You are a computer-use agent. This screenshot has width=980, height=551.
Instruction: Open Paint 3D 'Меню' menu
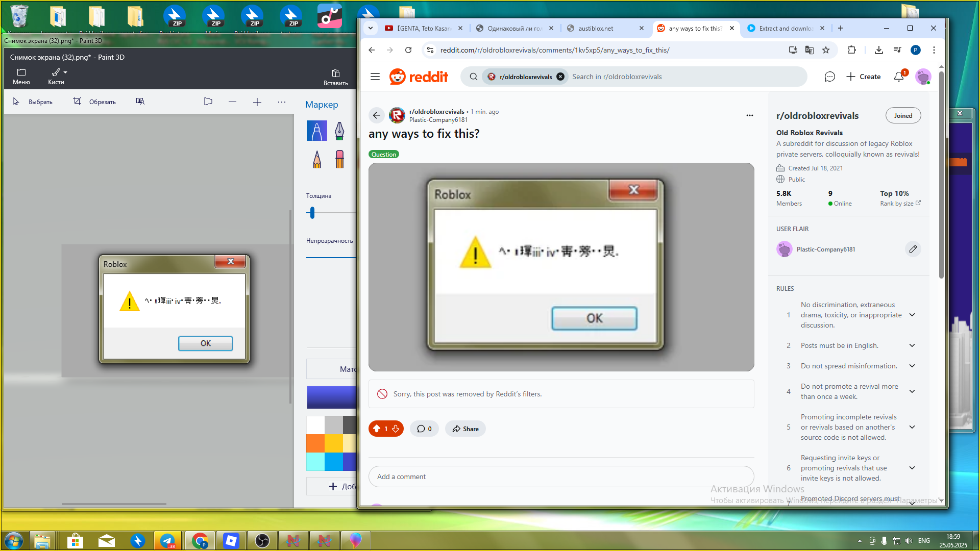21,76
